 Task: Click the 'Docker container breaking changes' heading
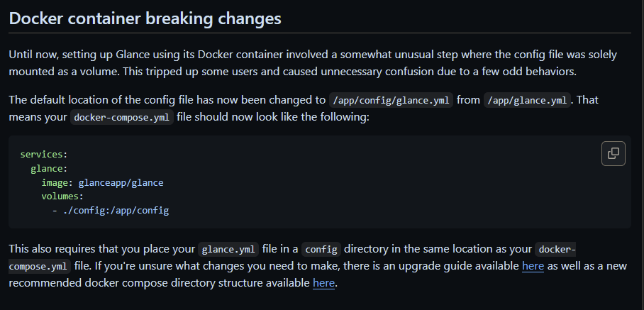pyautogui.click(x=145, y=18)
